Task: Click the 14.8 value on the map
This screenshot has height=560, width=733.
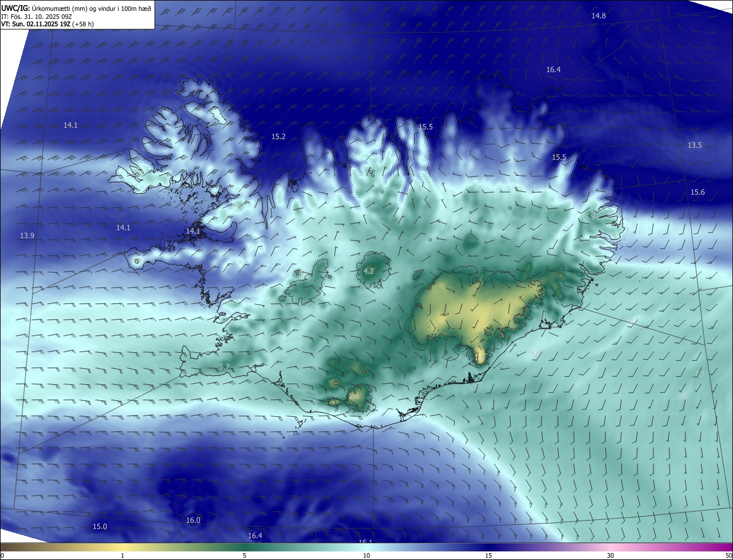Action: coord(598,15)
